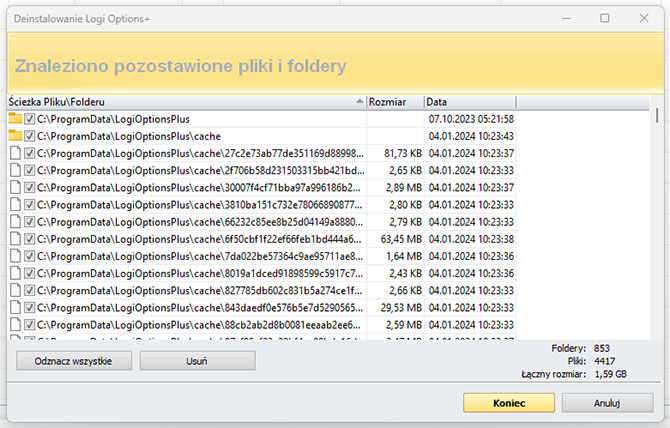Sort list by Data column header
670x428 pixels.
(470, 102)
